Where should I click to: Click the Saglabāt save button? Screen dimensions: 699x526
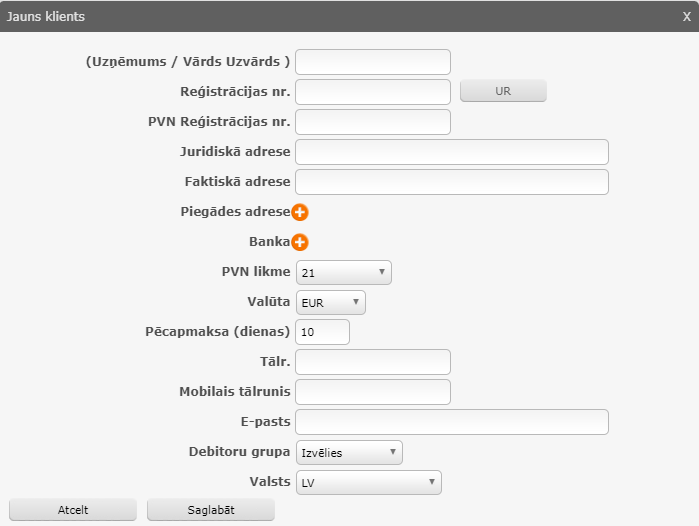(x=210, y=509)
